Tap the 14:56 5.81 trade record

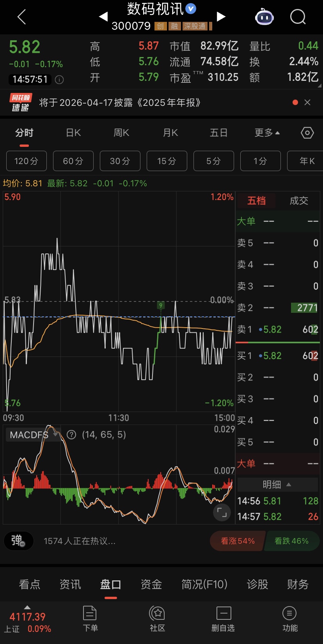click(x=278, y=501)
